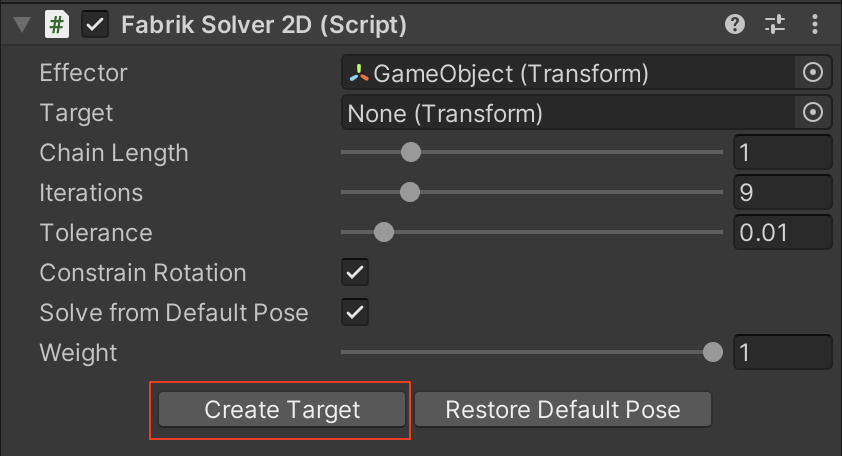Click the Iterations slider handle
This screenshot has width=842, height=456.
(x=408, y=192)
